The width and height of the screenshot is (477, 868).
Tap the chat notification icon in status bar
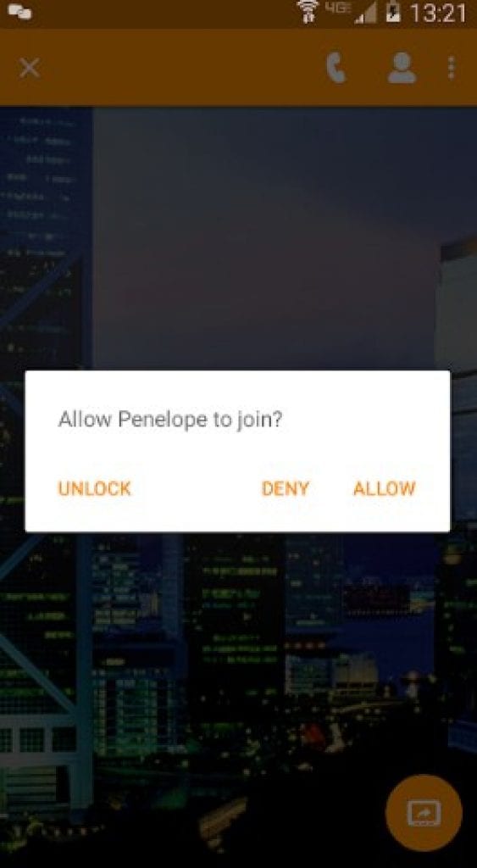(x=19, y=12)
